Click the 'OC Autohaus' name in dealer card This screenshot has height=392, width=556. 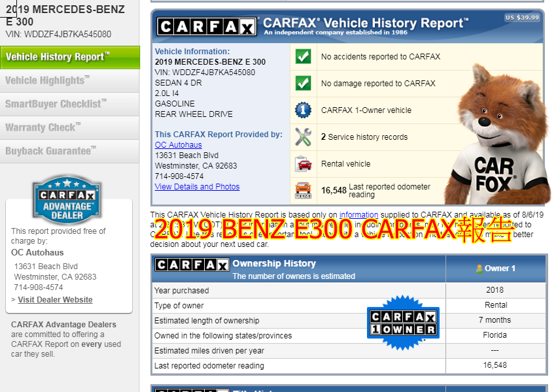37,252
